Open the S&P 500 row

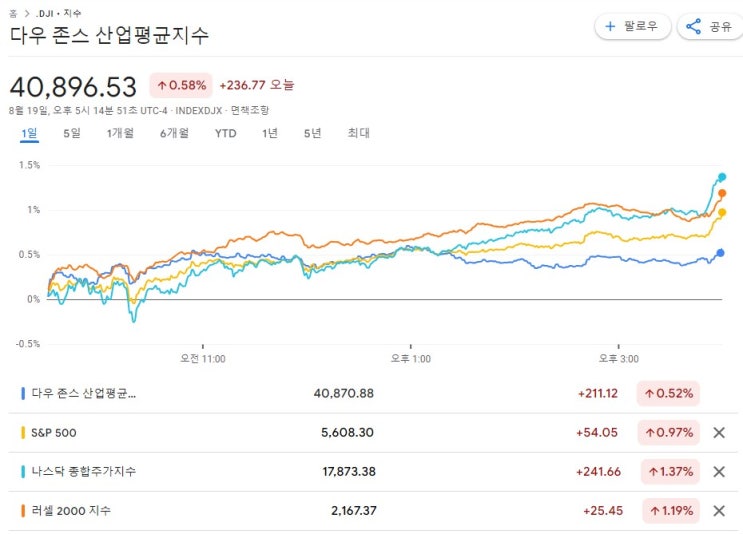[54, 432]
